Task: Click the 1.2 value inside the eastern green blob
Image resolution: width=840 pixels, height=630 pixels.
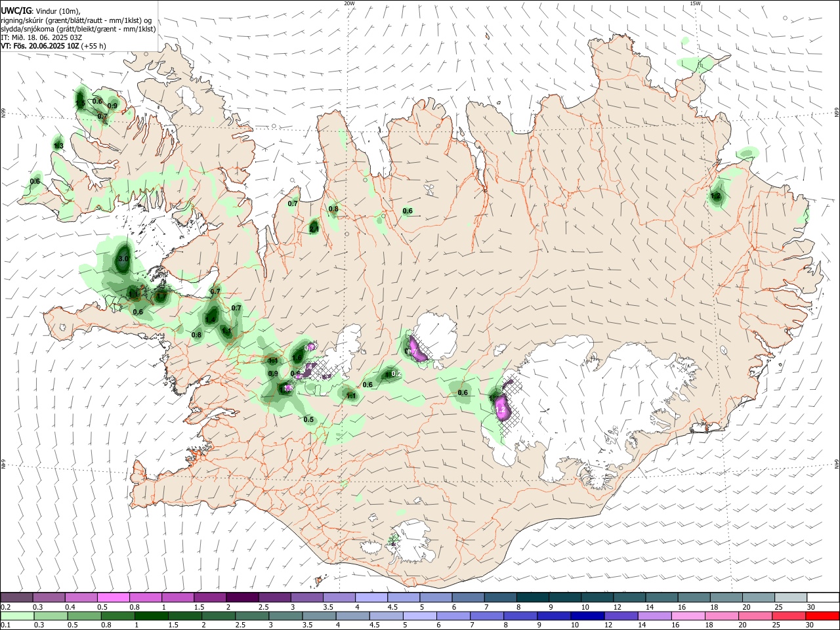Action: (716, 196)
